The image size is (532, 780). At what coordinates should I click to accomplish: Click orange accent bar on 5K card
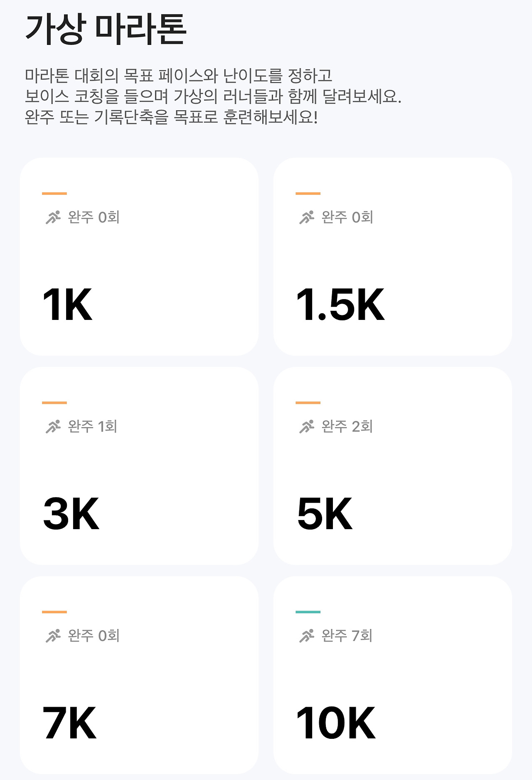[308, 403]
